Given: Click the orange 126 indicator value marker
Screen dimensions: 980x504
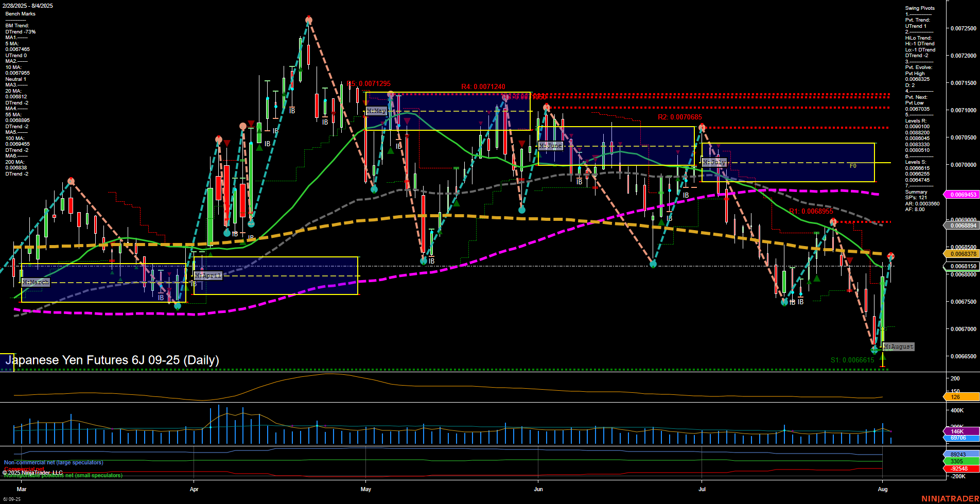Looking at the screenshot, I should pos(961,397).
